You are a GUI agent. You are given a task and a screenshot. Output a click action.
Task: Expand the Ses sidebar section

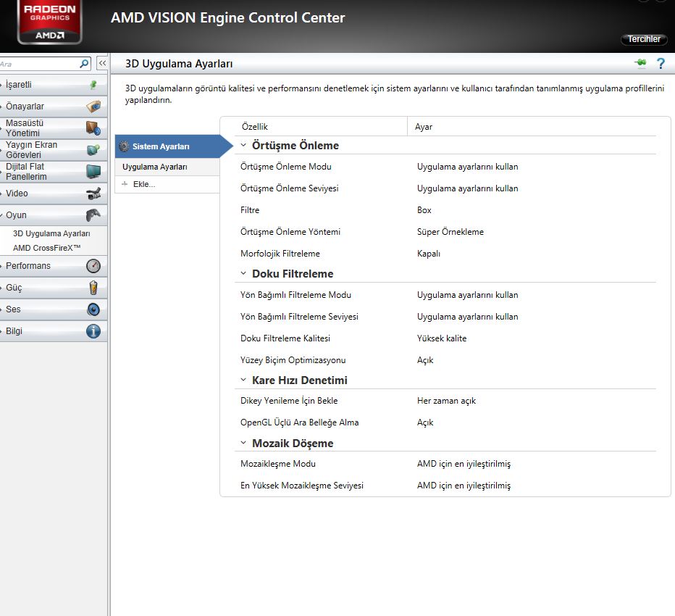coord(54,309)
